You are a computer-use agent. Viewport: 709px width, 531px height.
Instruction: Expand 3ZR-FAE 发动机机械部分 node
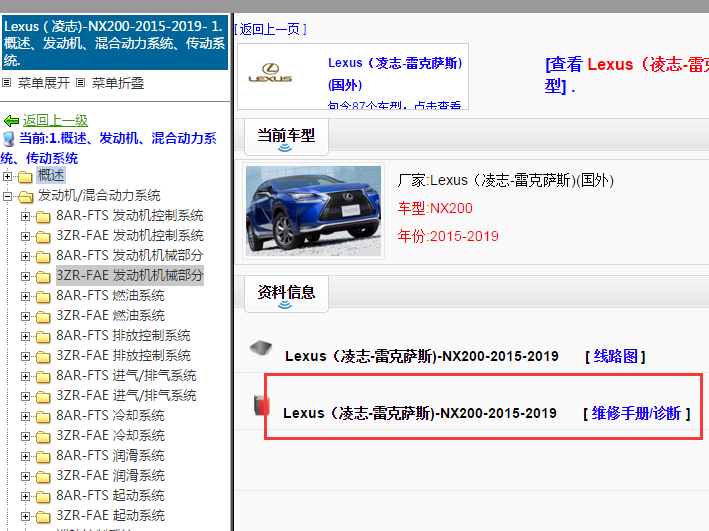tap(25, 276)
